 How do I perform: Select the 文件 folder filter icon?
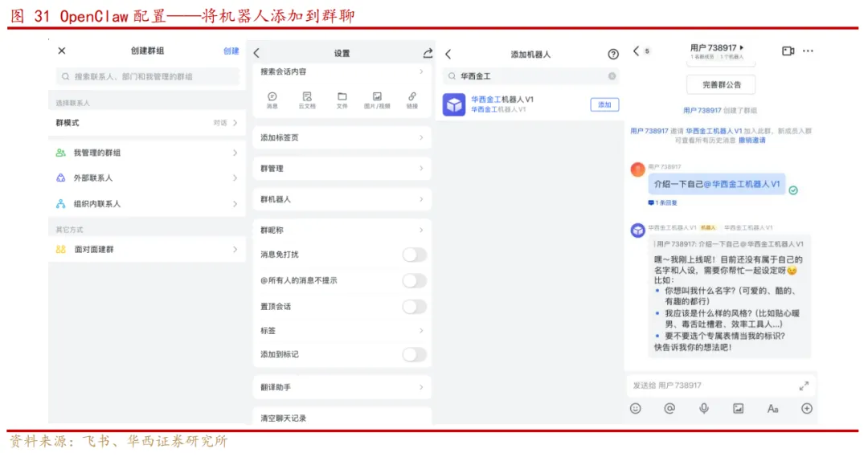coord(342,100)
